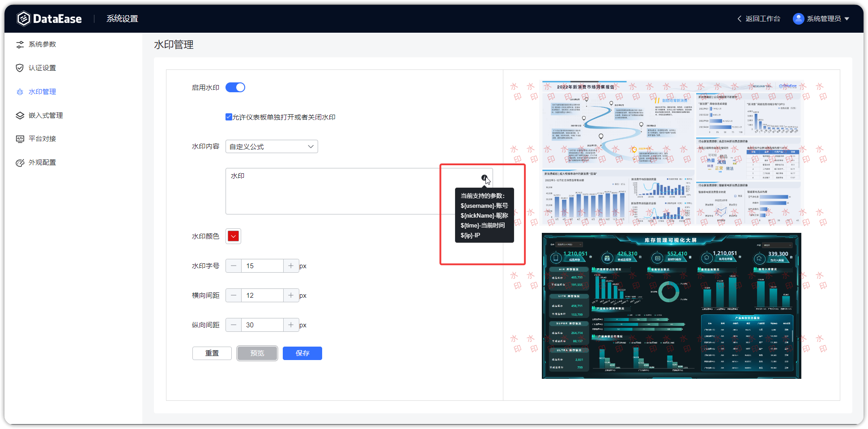Decrease watermark font size with minus
The image size is (868, 429).
tap(234, 266)
